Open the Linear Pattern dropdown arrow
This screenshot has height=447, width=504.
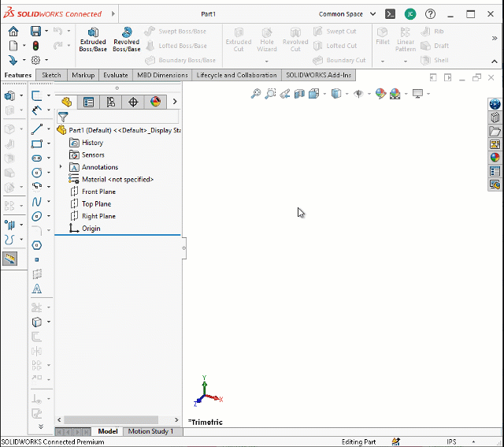point(406,61)
